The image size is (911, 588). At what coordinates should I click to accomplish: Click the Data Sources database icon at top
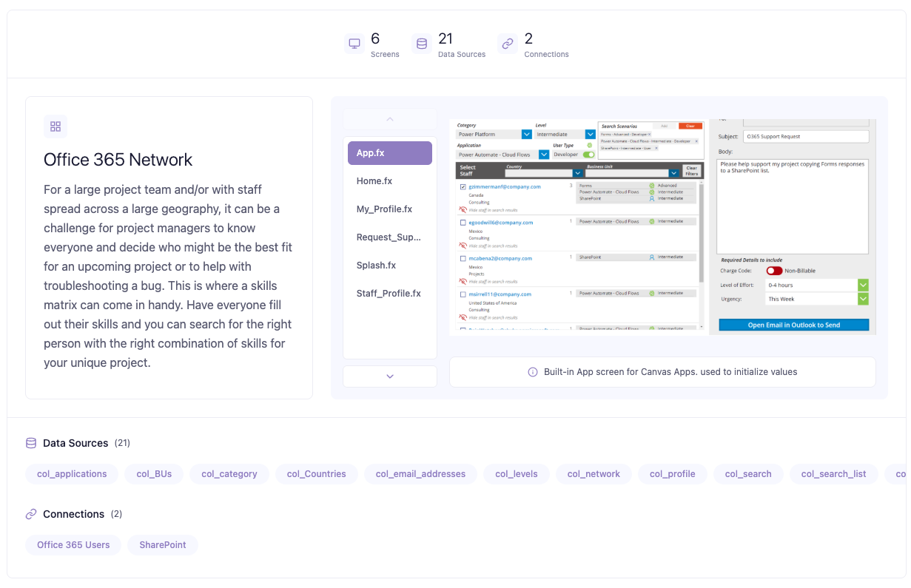click(x=422, y=44)
